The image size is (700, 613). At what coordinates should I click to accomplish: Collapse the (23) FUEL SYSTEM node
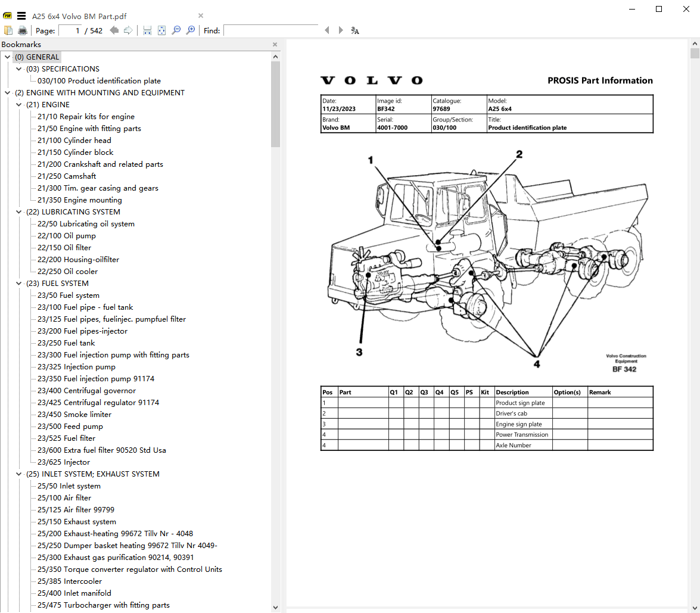pyautogui.click(x=18, y=283)
